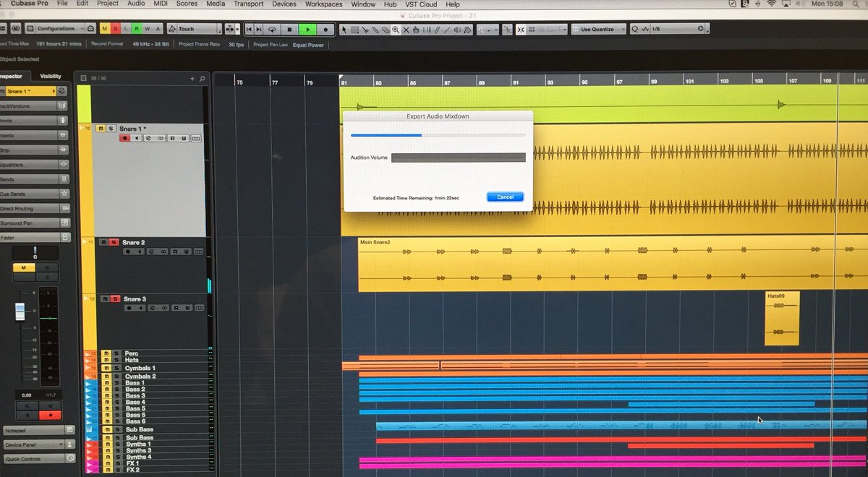Image resolution: width=868 pixels, height=477 pixels.
Task: Expand the Surround Pan inspector section
Action: 35,223
